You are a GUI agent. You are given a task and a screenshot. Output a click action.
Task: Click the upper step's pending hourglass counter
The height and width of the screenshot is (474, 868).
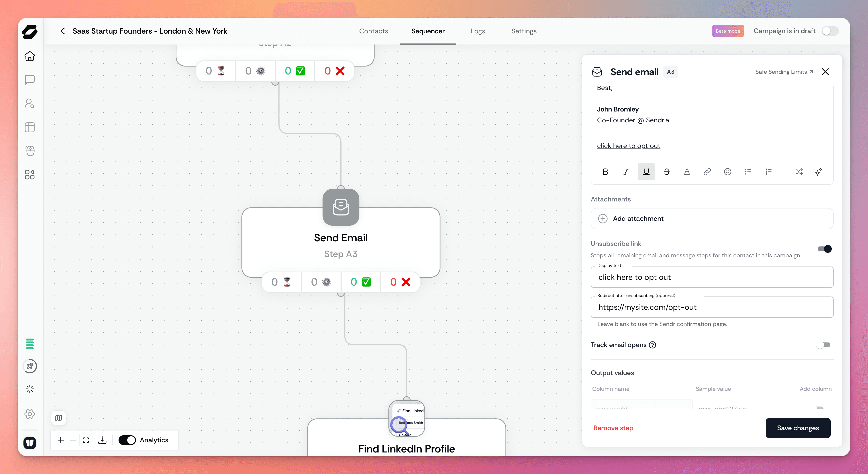click(216, 71)
